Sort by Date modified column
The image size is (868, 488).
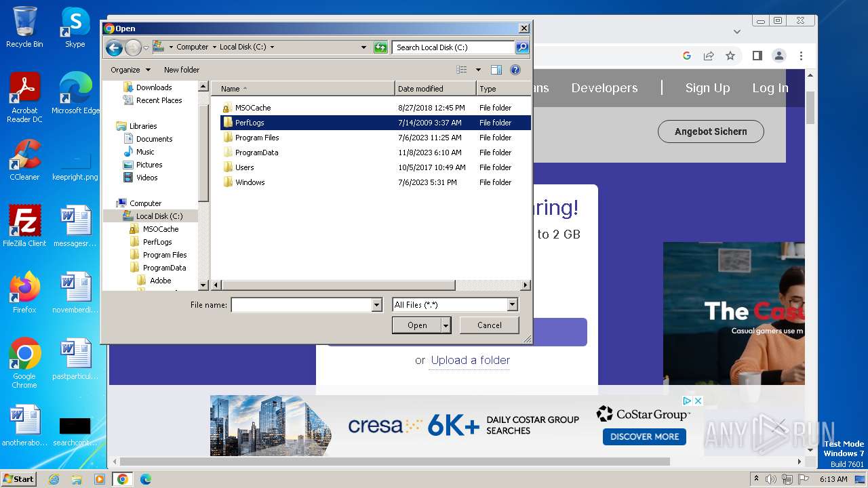(435, 89)
